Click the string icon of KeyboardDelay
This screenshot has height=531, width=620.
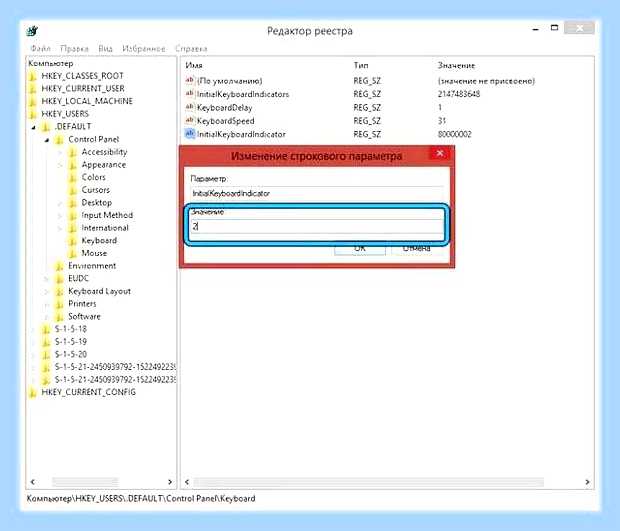point(190,107)
